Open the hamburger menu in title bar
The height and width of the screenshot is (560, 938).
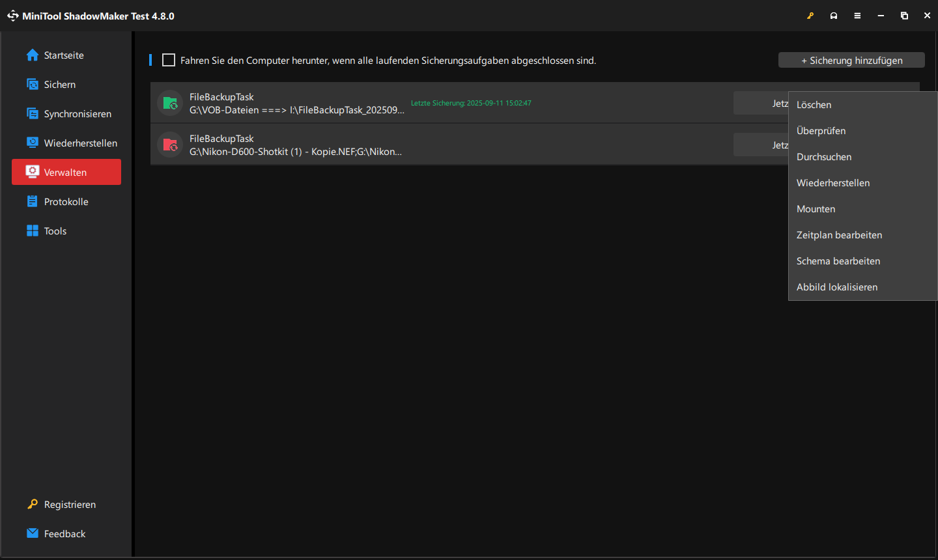pyautogui.click(x=857, y=16)
